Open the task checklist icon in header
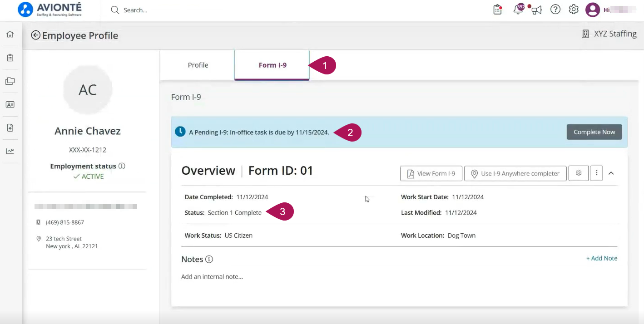The height and width of the screenshot is (324, 644). (498, 10)
